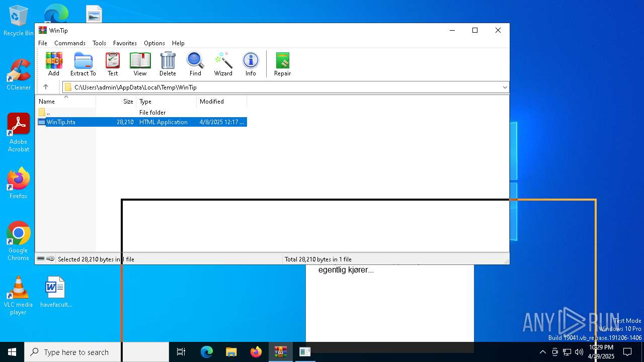Minimize the WinTip window
This screenshot has height=362, width=644.
tap(452, 30)
